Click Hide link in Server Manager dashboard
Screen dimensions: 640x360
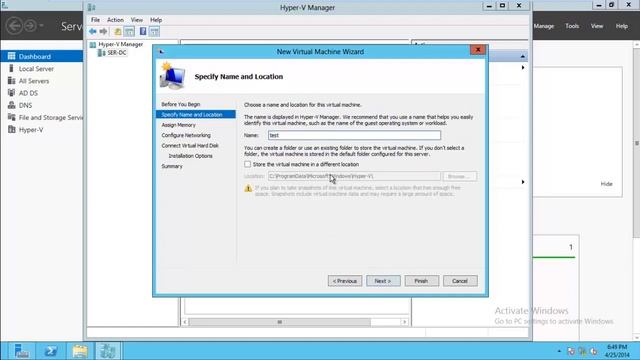click(x=607, y=184)
